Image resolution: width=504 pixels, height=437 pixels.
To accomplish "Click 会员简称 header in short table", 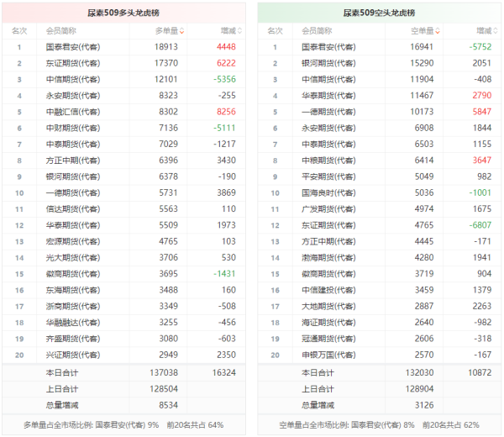I will click(x=317, y=31).
